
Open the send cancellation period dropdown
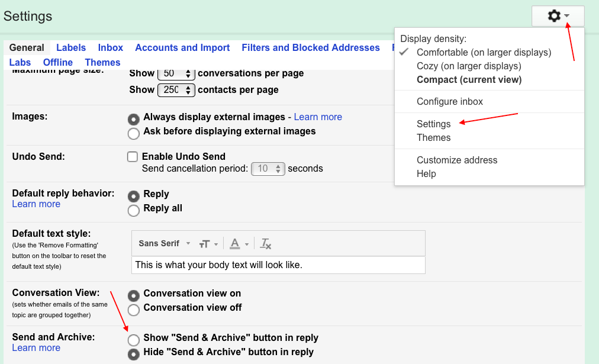(x=268, y=169)
